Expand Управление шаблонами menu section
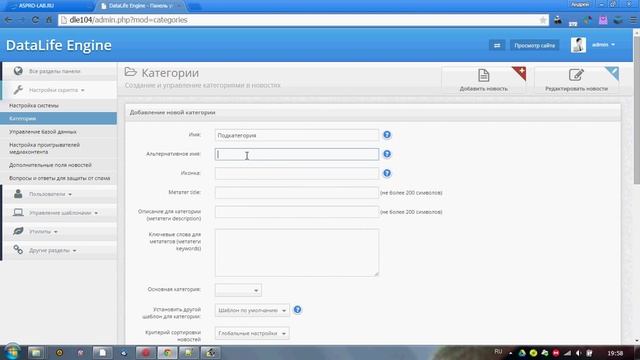This screenshot has width=640, height=360. (x=63, y=213)
